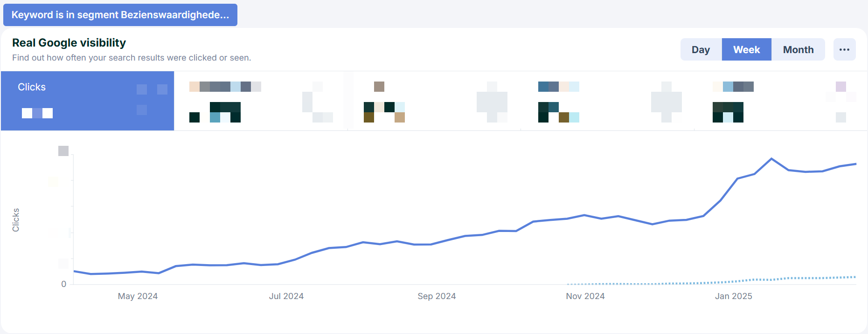Viewport: 868px width, 334px height.
Task: Toggle the third blurred metric card
Action: coord(434,101)
